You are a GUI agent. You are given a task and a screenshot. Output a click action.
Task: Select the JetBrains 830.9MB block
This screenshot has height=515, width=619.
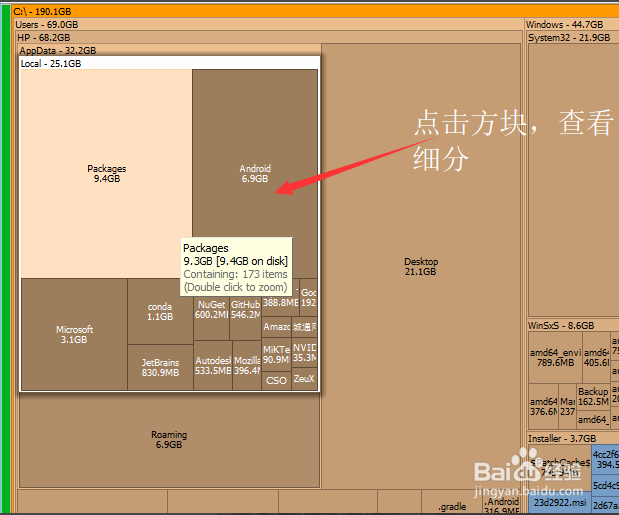pyautogui.click(x=160, y=367)
